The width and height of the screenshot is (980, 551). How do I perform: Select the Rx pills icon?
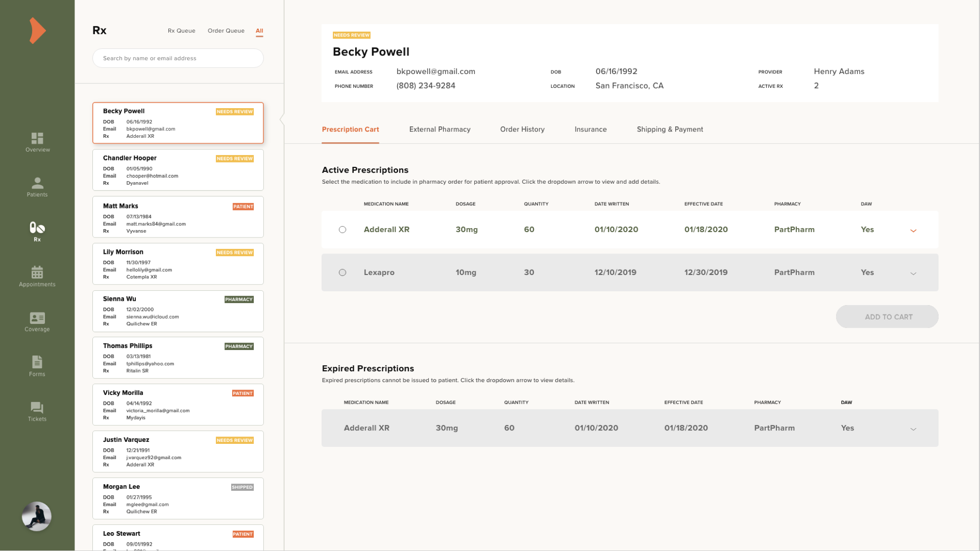pos(38,228)
